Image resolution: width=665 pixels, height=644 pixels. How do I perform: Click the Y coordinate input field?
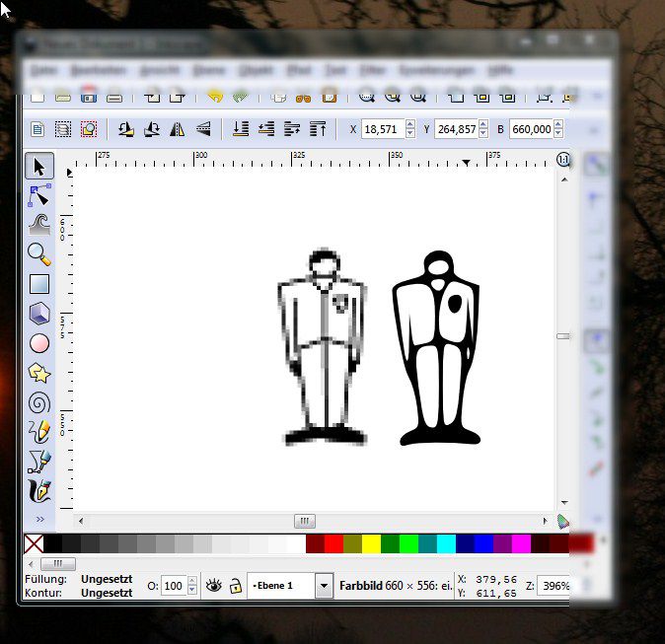(x=454, y=129)
